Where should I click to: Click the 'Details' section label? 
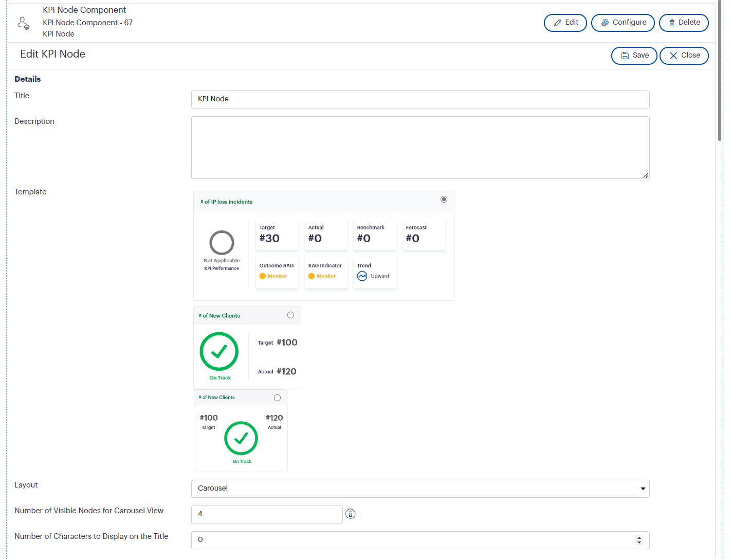27,79
